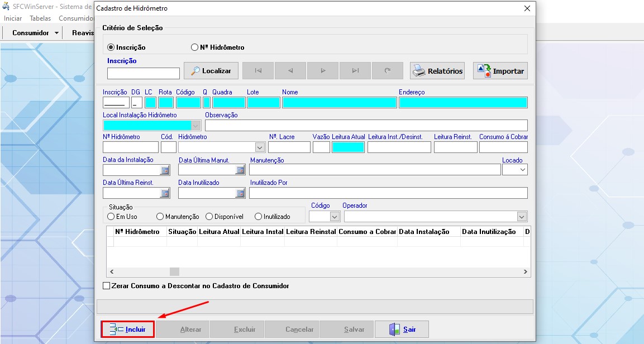Expand the Hidrômetro type dropdown
The image size is (644, 344).
[x=260, y=147]
